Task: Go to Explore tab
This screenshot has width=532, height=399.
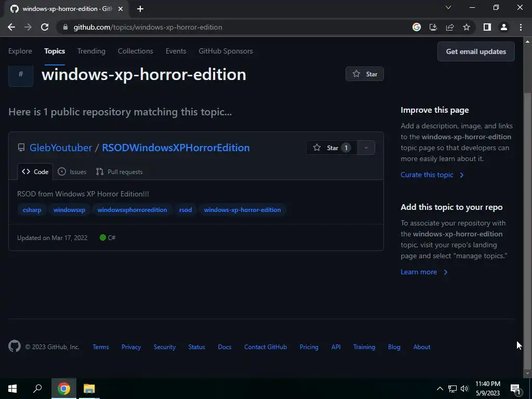Action: [x=20, y=51]
